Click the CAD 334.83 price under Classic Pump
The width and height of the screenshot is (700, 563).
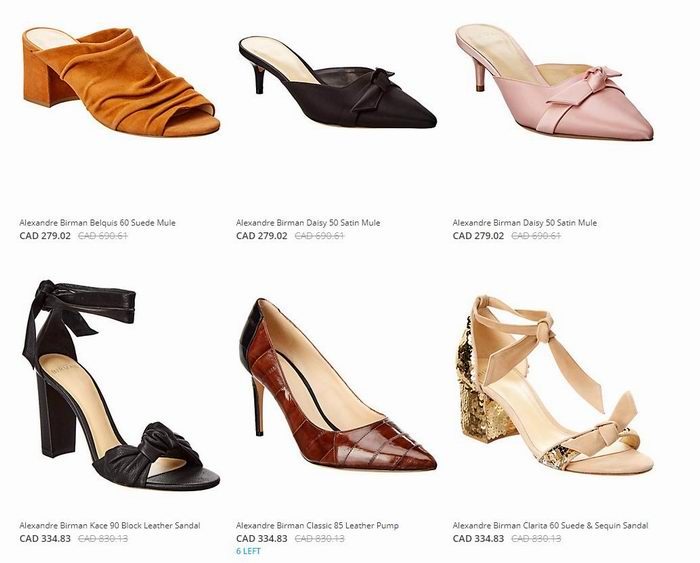[x=262, y=539]
